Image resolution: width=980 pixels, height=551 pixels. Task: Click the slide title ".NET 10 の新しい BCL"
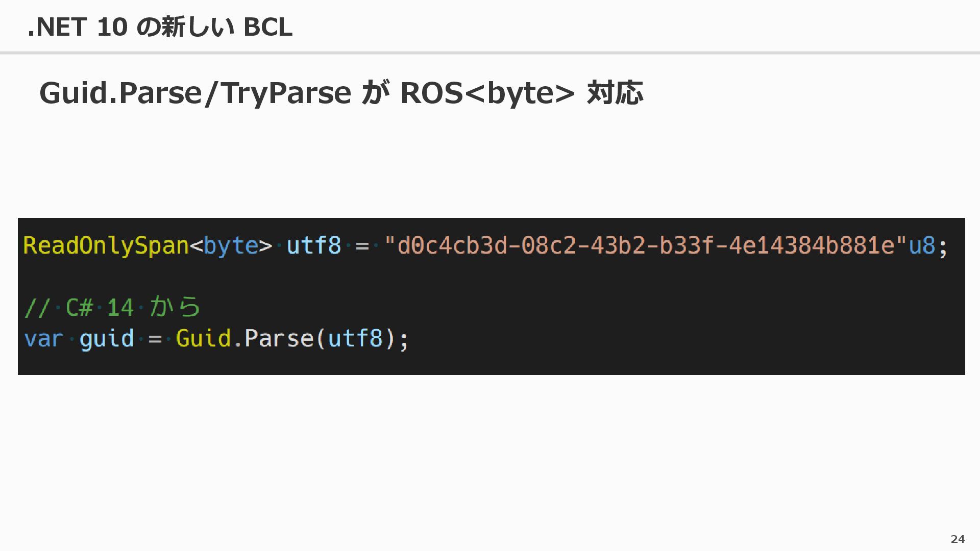tap(160, 27)
